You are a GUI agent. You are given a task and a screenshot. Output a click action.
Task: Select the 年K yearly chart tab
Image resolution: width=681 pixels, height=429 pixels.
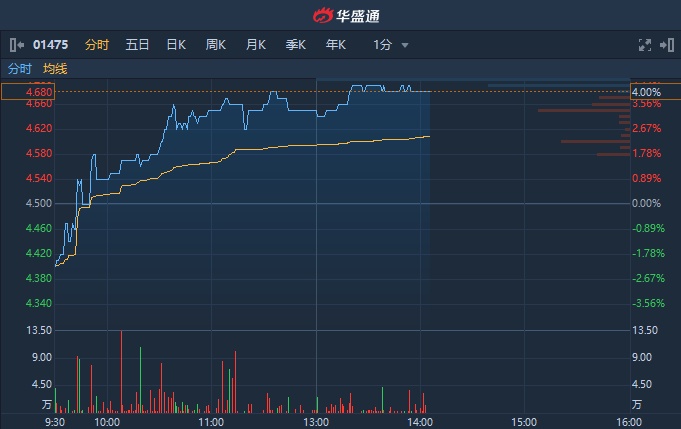click(x=335, y=45)
